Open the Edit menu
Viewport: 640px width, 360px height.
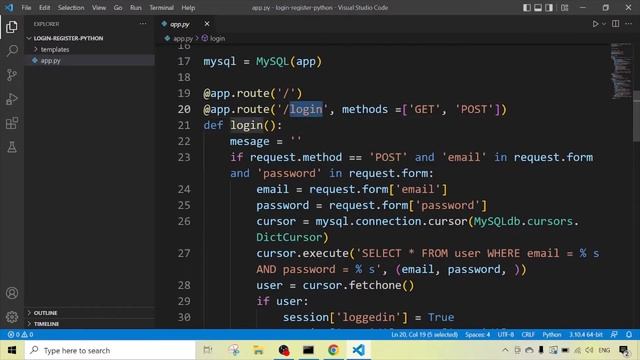pos(44,8)
